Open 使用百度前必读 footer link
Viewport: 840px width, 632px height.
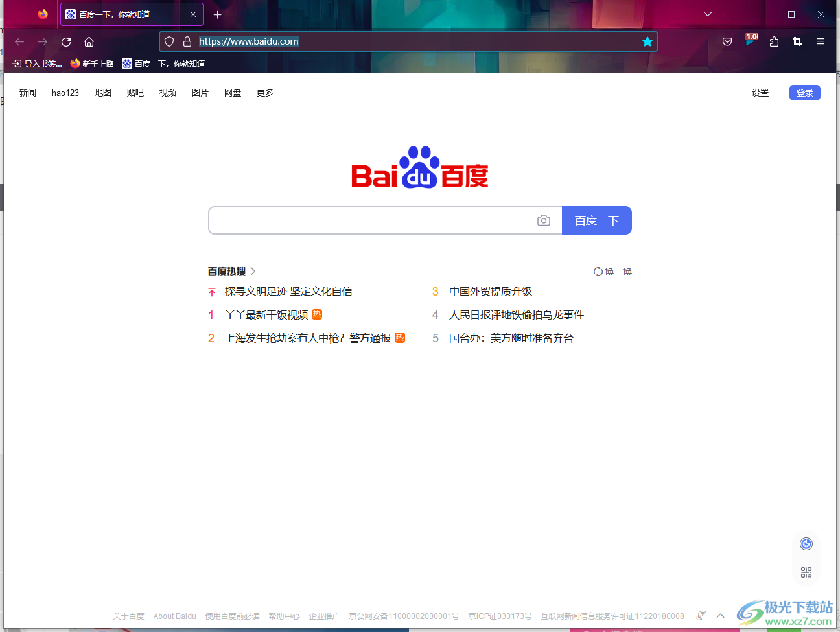[x=232, y=616]
